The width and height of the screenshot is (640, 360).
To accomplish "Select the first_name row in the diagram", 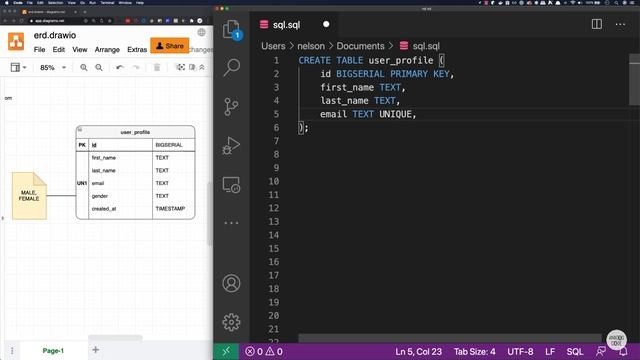I will [x=136, y=158].
